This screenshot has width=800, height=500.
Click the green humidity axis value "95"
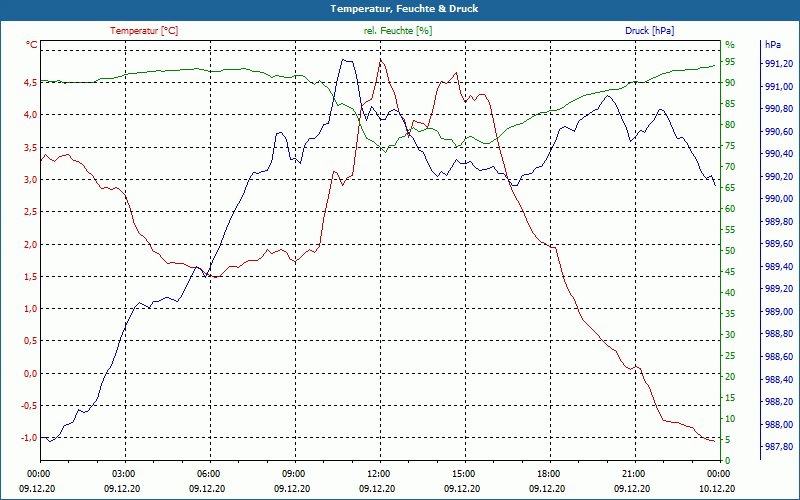coord(730,62)
